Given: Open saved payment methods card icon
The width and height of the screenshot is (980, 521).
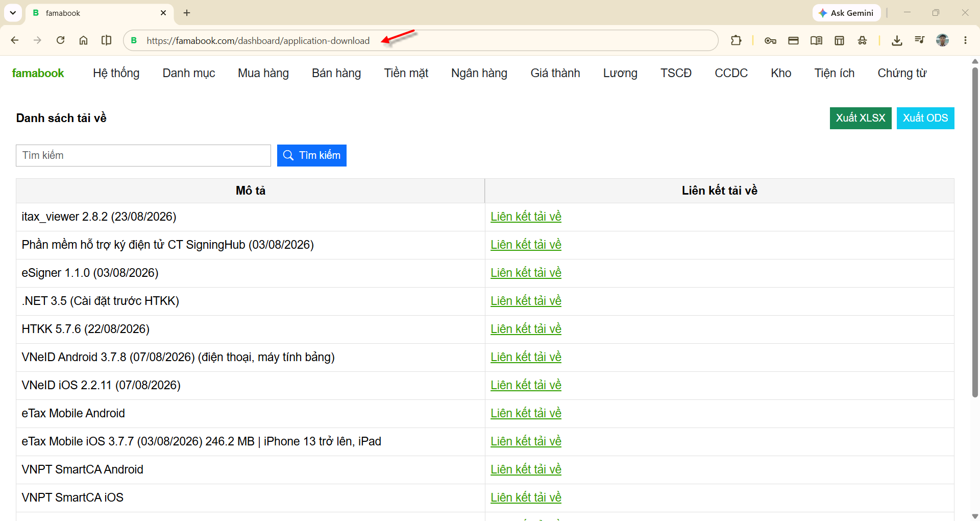Looking at the screenshot, I should pyautogui.click(x=793, y=40).
